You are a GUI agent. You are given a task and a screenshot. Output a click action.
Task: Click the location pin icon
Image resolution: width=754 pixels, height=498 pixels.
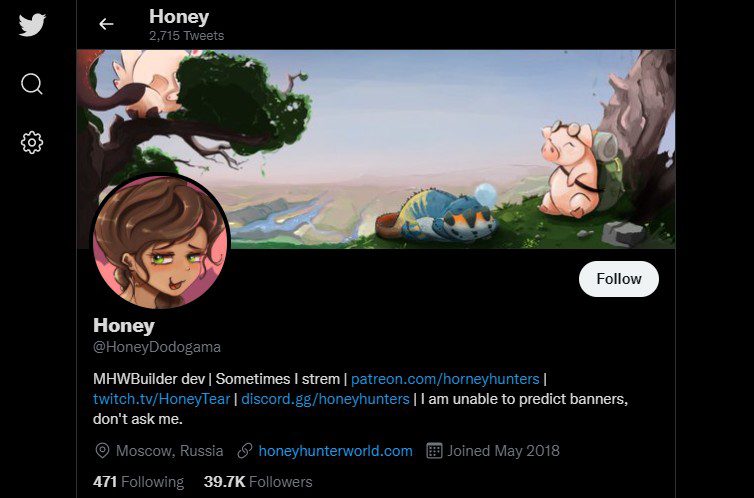102,451
